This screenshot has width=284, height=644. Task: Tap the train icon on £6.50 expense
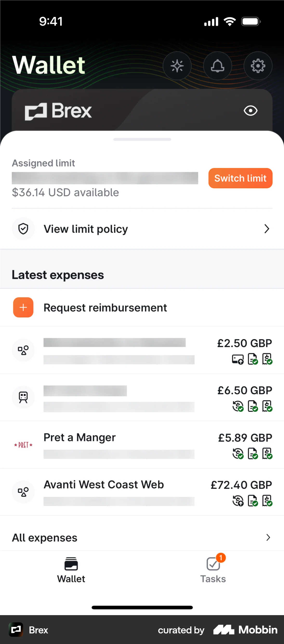(x=23, y=397)
